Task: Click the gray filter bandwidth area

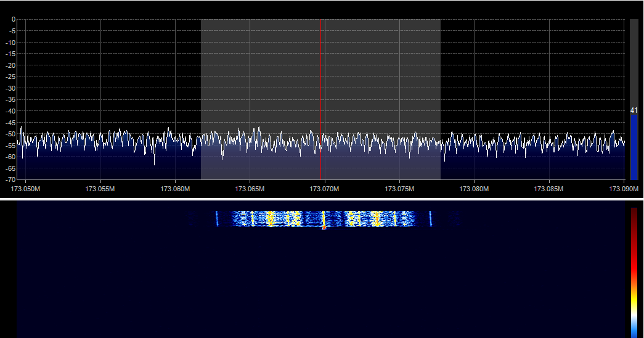Action: 321,99
